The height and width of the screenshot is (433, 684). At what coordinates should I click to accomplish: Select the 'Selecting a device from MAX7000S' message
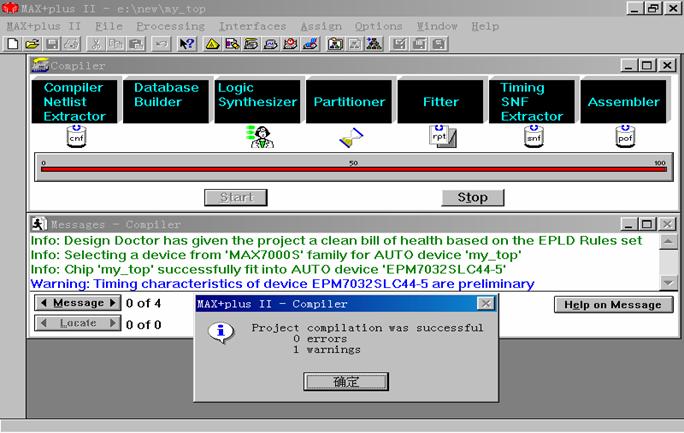tap(276, 255)
